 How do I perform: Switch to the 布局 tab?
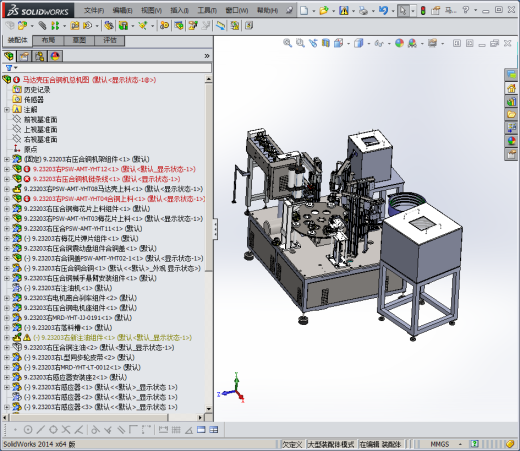[x=48, y=40]
